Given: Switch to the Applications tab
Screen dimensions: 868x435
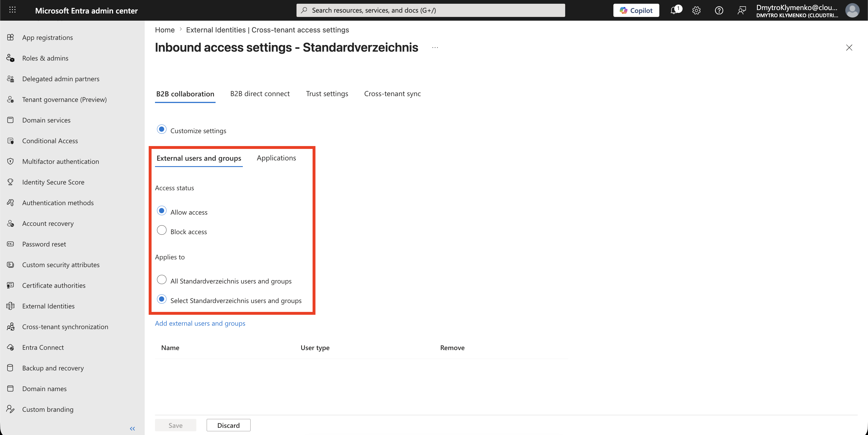Looking at the screenshot, I should 276,158.
